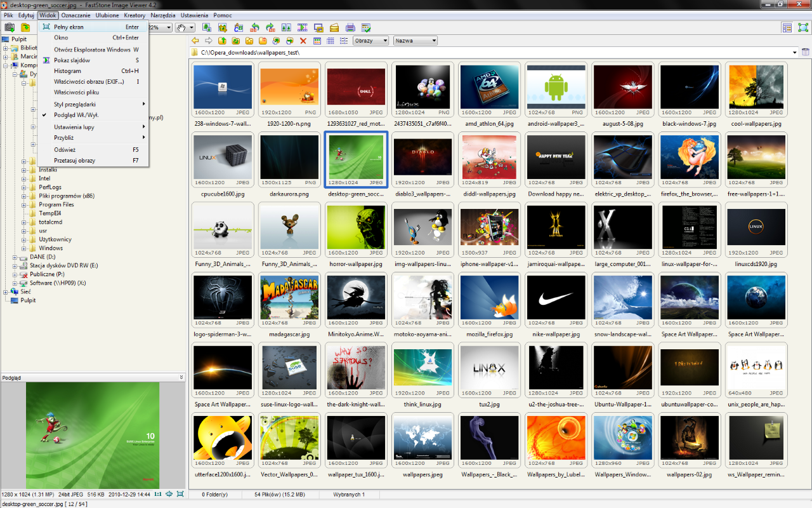
Task: Open the email sending tool
Action: 334,27
